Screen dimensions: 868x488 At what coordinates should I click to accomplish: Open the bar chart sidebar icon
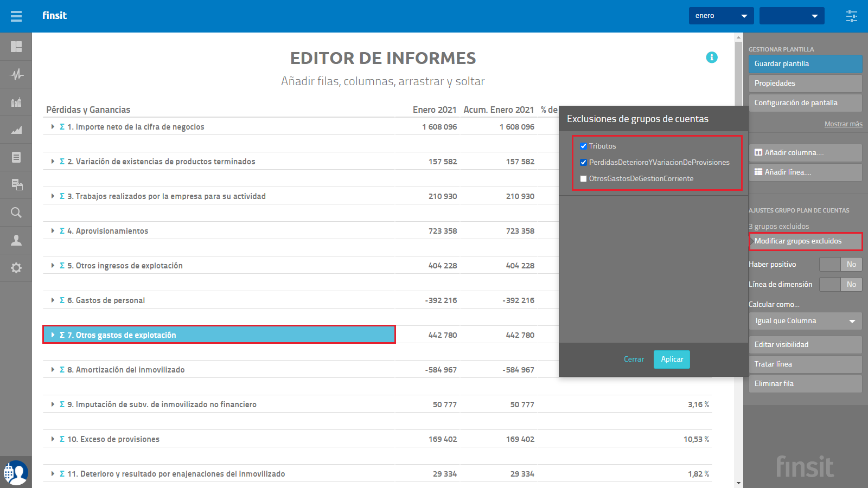[x=16, y=102]
